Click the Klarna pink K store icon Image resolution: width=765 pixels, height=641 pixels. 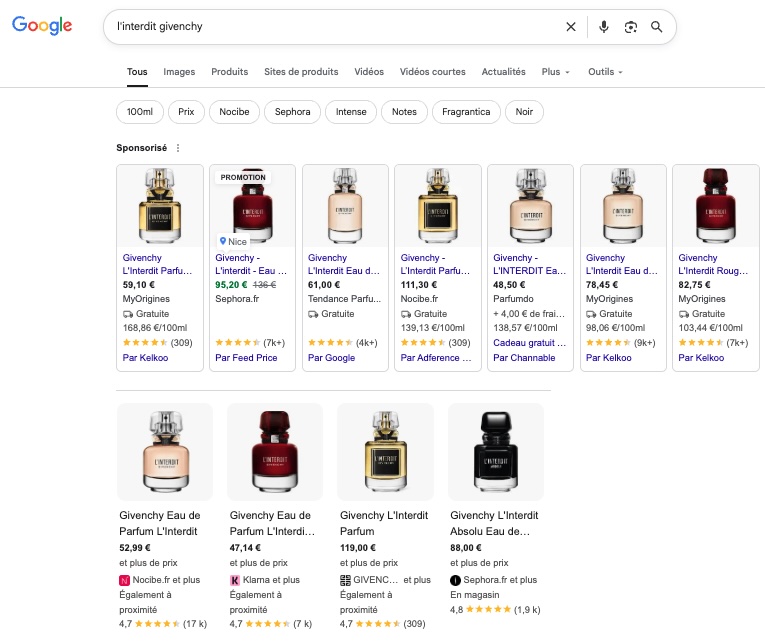click(x=235, y=580)
